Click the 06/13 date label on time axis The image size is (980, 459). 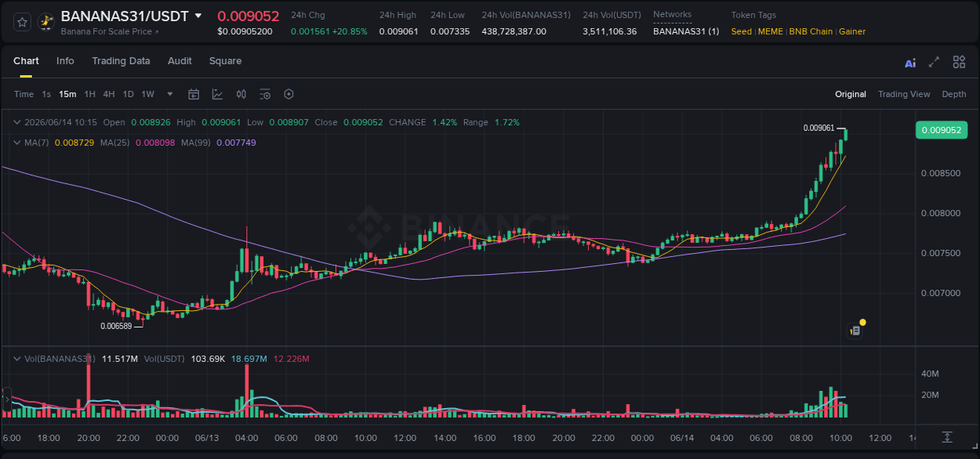point(208,437)
